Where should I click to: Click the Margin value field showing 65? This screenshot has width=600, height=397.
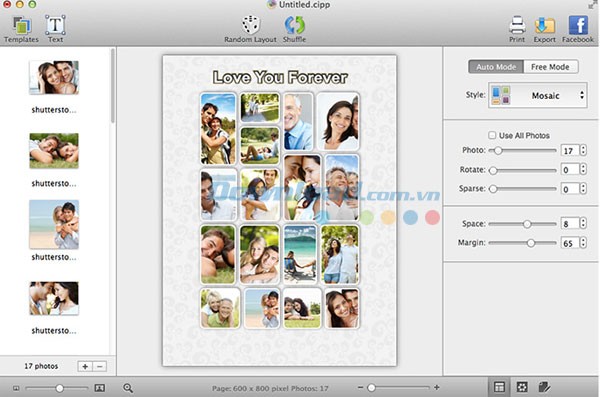pos(570,243)
